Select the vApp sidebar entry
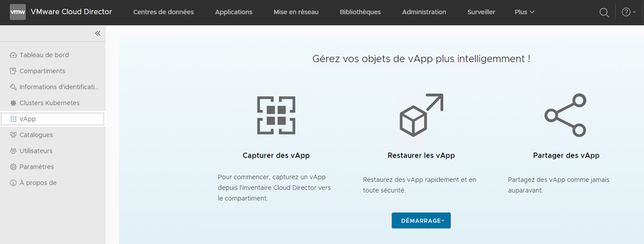The height and width of the screenshot is (244, 644). pos(53,119)
